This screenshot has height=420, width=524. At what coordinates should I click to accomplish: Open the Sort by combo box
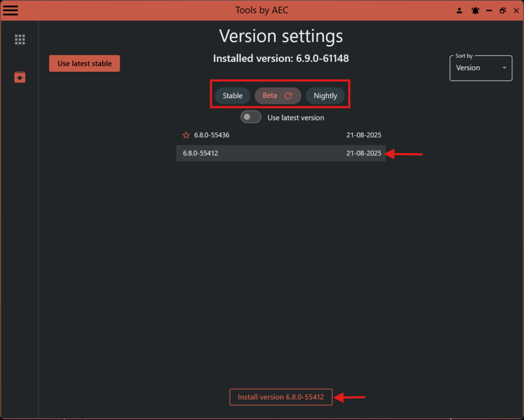(481, 68)
